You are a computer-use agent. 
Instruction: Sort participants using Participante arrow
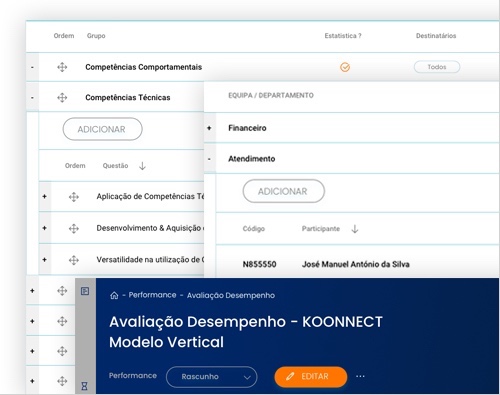tap(355, 229)
